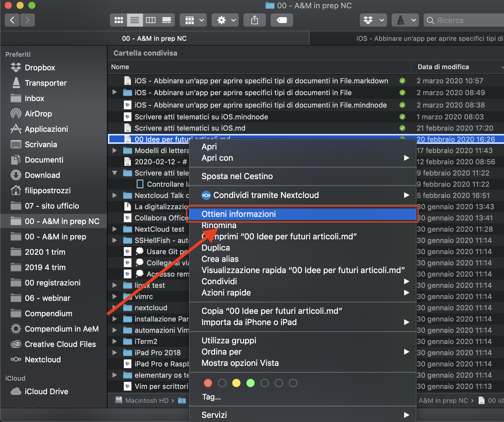This screenshot has height=422, width=504.
Task: Open the gear action menu
Action: click(225, 20)
